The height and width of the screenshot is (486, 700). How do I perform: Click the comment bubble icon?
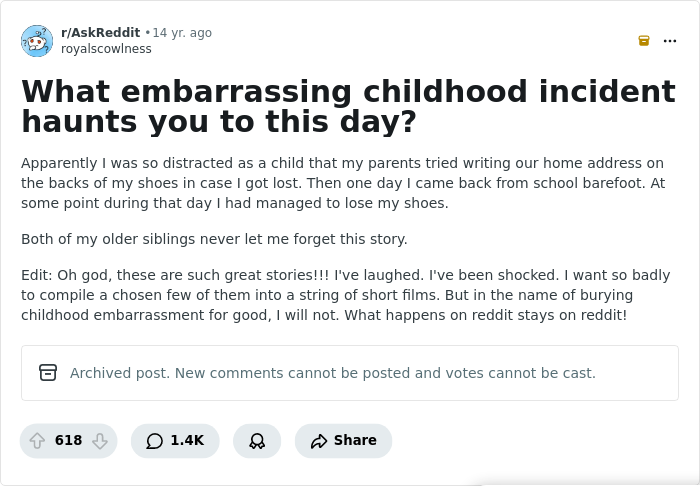point(154,441)
